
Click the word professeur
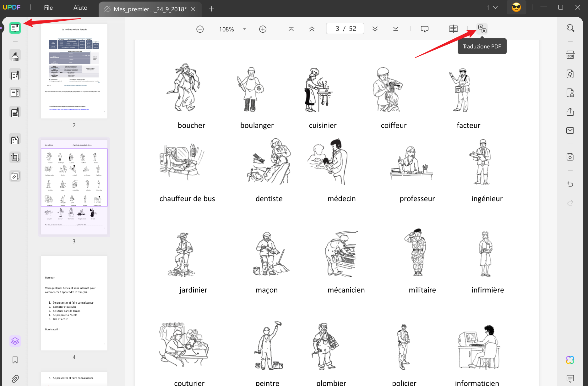[x=417, y=199]
